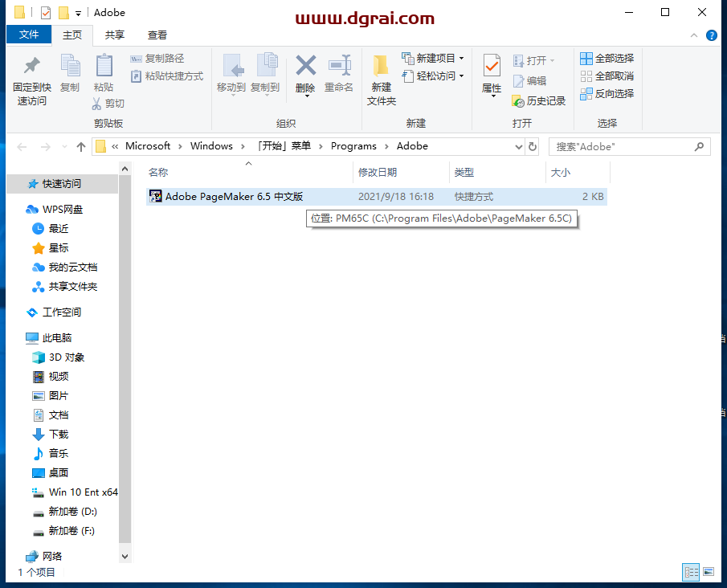The image size is (727, 588).
Task: Click the 删除 (Delete) icon
Action: pyautogui.click(x=304, y=76)
